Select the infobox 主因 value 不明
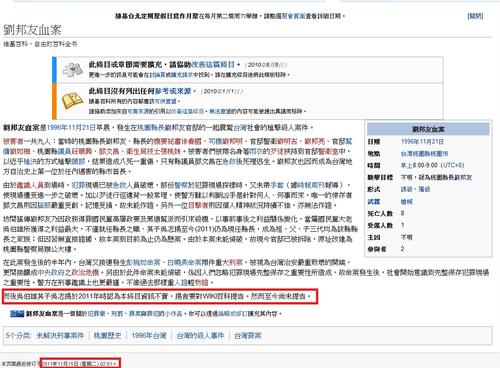Viewport: 500px width, 368px height. click(x=407, y=237)
